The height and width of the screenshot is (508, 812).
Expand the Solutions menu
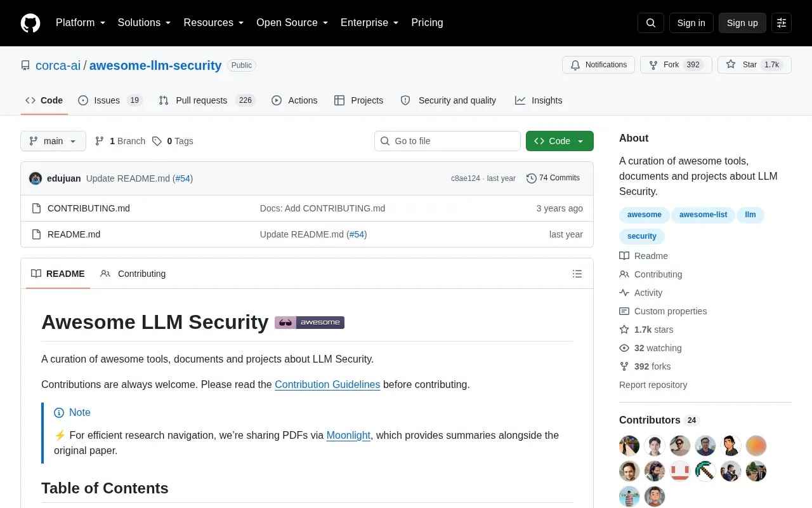coord(144,23)
